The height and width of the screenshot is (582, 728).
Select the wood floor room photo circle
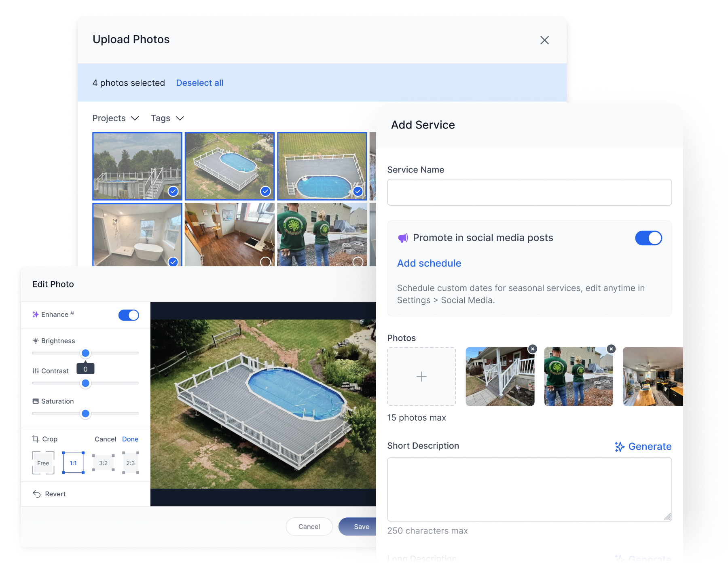pyautogui.click(x=265, y=261)
